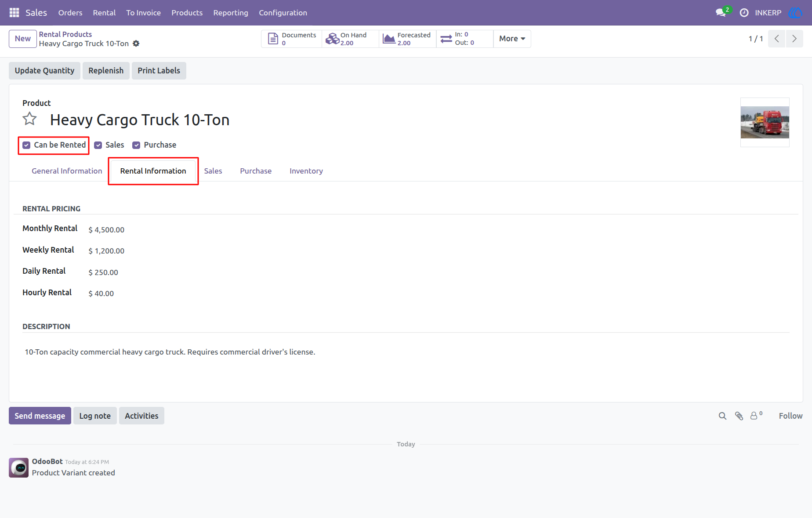
Task: Open the Reporting menu
Action: point(231,13)
